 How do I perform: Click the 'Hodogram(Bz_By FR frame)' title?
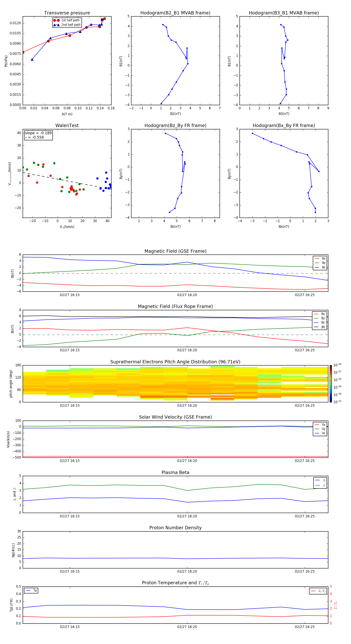click(x=175, y=125)
